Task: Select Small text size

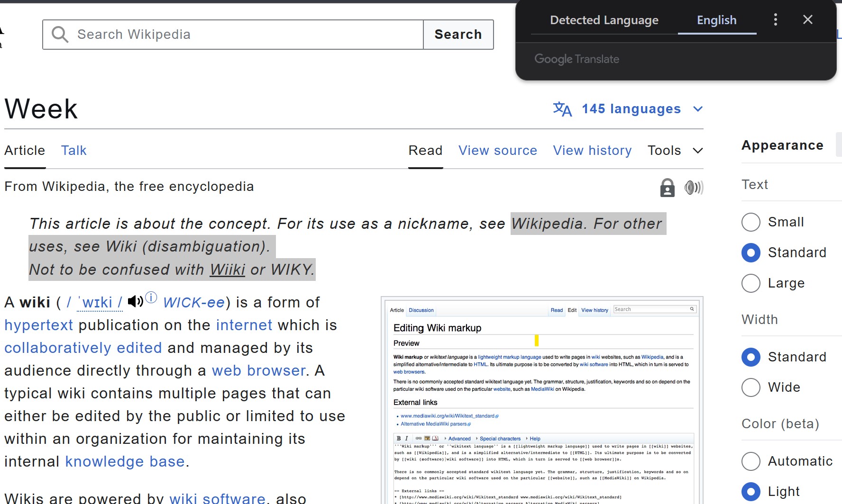Action: pyautogui.click(x=751, y=222)
